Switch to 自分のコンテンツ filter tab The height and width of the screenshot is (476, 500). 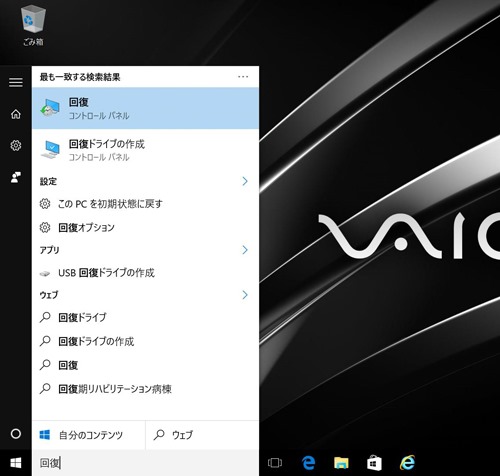(x=89, y=435)
